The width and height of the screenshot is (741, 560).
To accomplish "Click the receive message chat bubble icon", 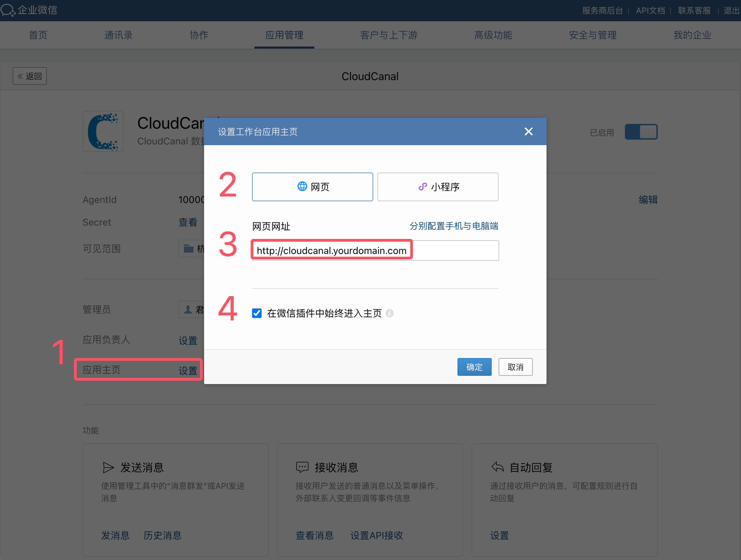I will (x=302, y=467).
